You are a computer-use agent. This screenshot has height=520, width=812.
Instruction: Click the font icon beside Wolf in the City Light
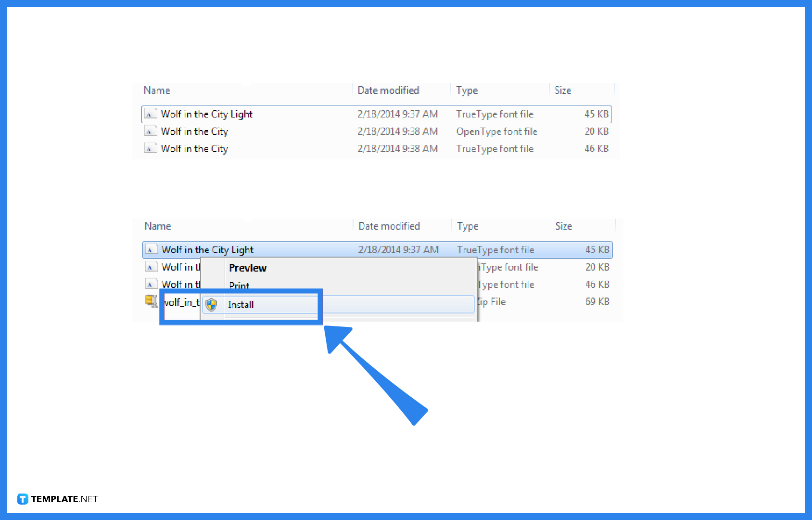click(x=151, y=114)
